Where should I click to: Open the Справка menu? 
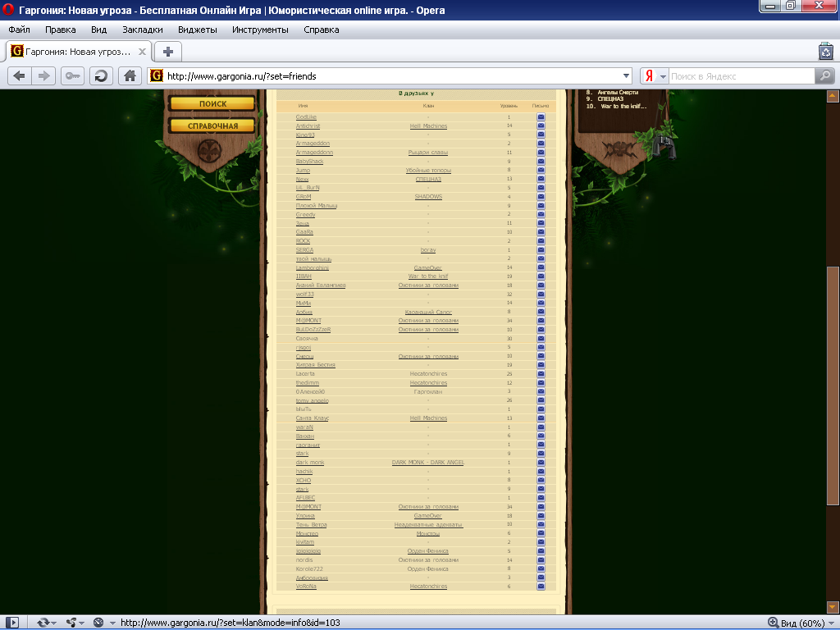[322, 30]
